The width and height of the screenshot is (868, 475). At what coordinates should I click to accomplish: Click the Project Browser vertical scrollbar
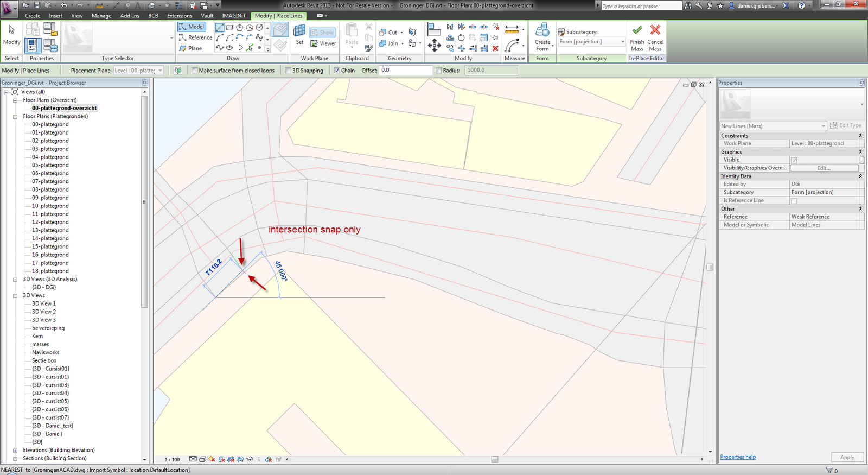pos(144,201)
